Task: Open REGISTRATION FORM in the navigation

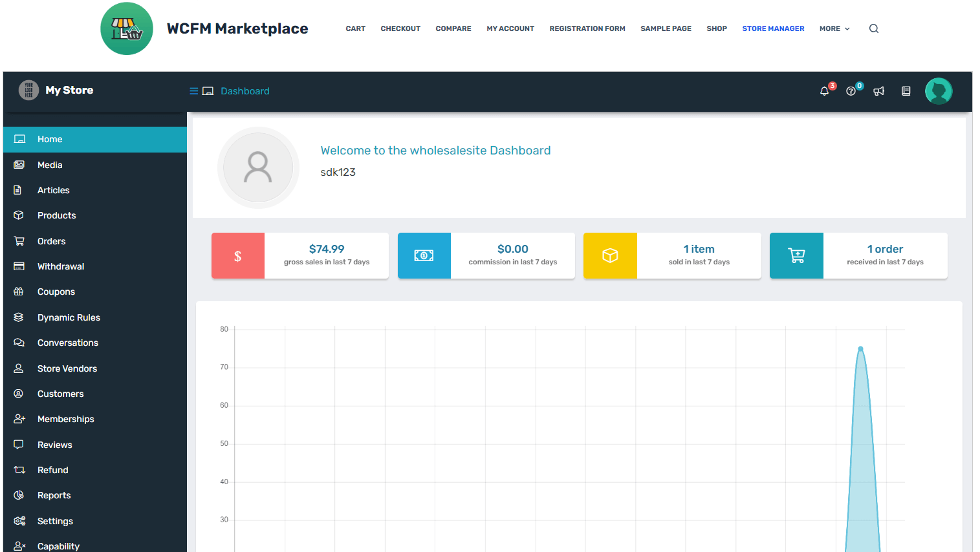Action: [587, 28]
